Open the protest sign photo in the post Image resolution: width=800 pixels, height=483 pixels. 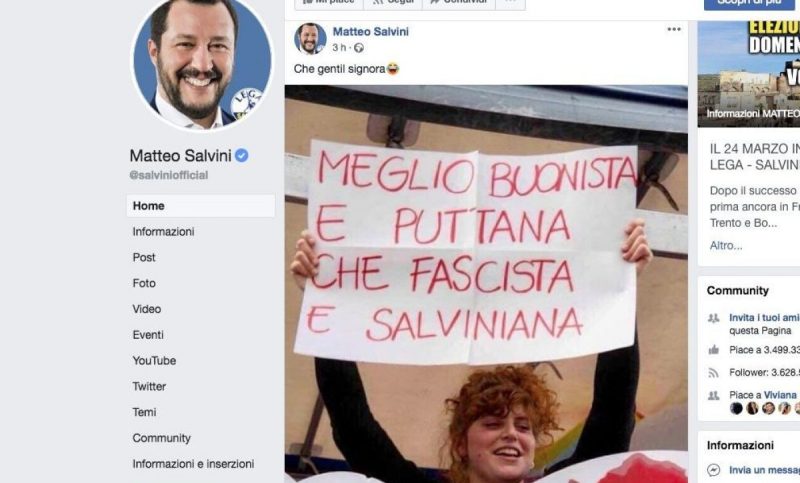coord(486,284)
